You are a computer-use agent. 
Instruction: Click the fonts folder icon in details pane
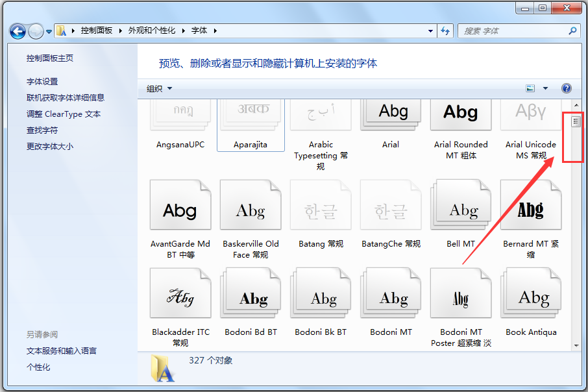[x=162, y=369]
